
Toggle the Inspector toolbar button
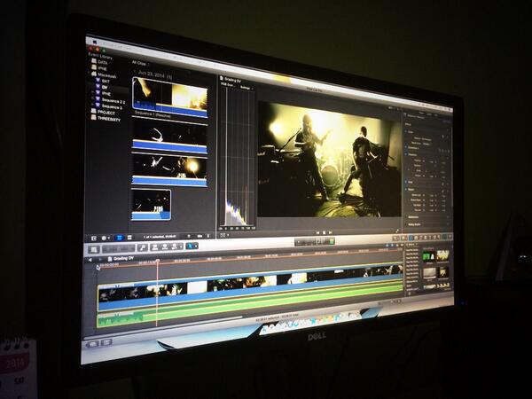(x=443, y=236)
